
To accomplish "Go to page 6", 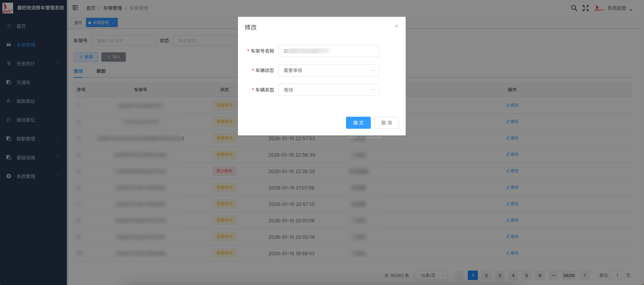I will tap(540, 275).
